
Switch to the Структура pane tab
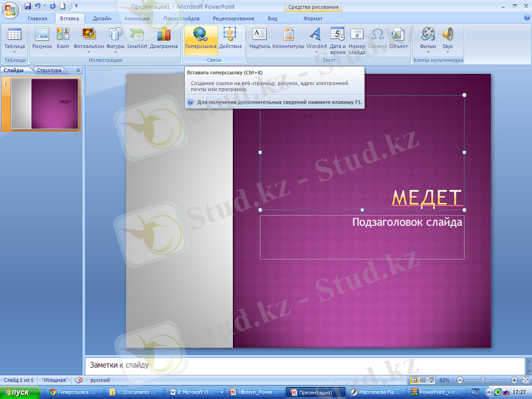pyautogui.click(x=49, y=70)
